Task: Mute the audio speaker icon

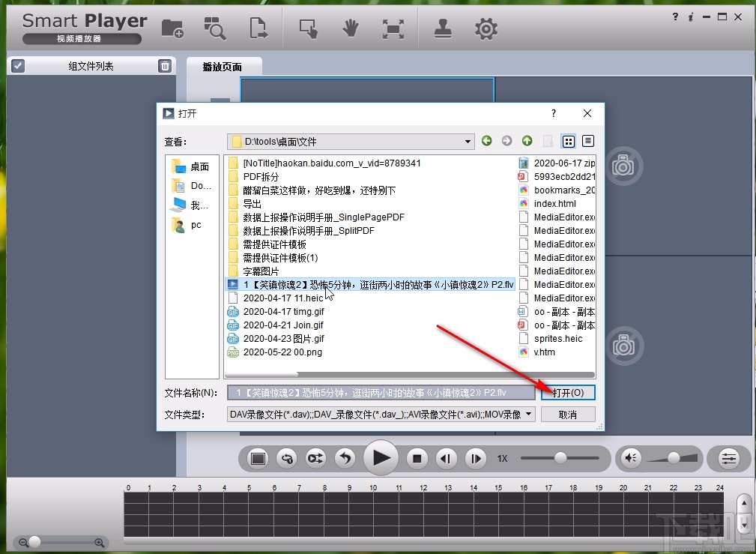Action: [x=631, y=458]
